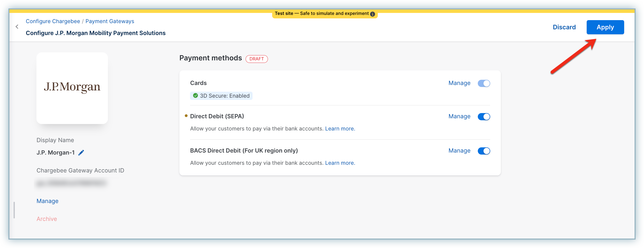Open Manage for Cards
This screenshot has width=644, height=248.
click(459, 83)
